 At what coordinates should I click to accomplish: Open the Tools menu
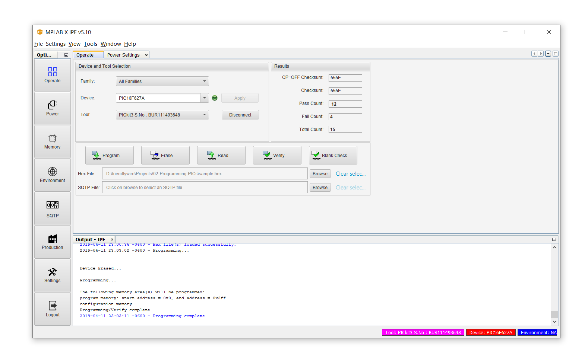tap(90, 44)
